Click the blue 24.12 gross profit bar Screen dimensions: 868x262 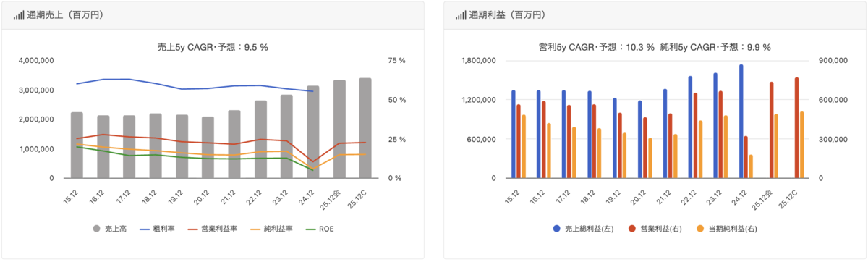(741, 122)
